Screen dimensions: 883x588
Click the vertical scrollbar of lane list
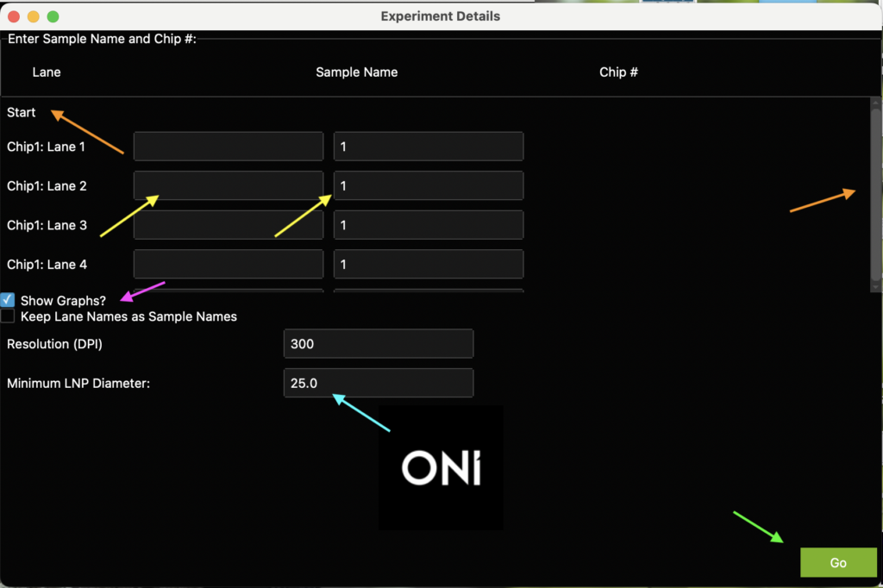tap(875, 194)
